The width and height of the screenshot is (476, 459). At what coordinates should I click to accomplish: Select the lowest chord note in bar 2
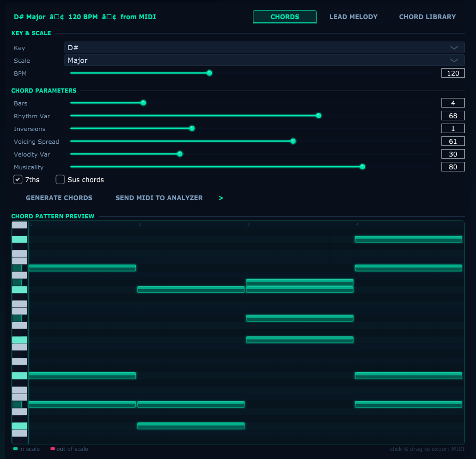point(191,425)
